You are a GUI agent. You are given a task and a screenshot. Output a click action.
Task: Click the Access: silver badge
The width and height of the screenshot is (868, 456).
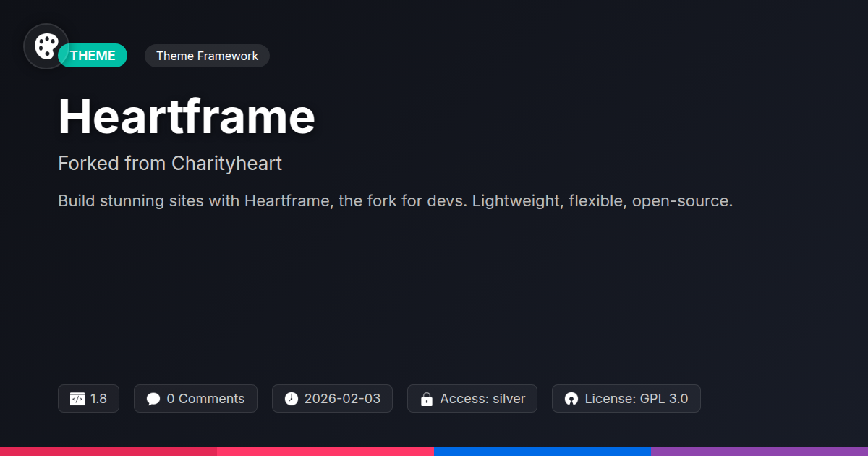pyautogui.click(x=472, y=399)
